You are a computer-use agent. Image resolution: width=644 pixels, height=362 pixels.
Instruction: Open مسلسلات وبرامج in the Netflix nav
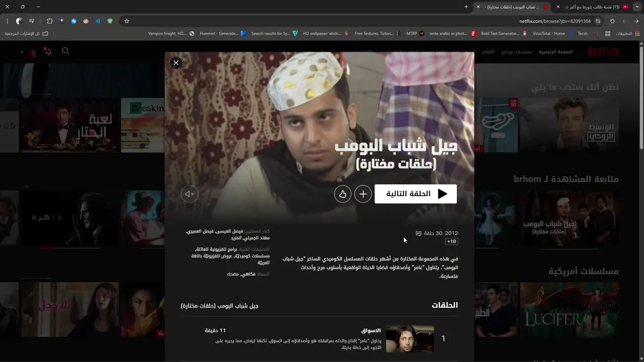pos(517,52)
